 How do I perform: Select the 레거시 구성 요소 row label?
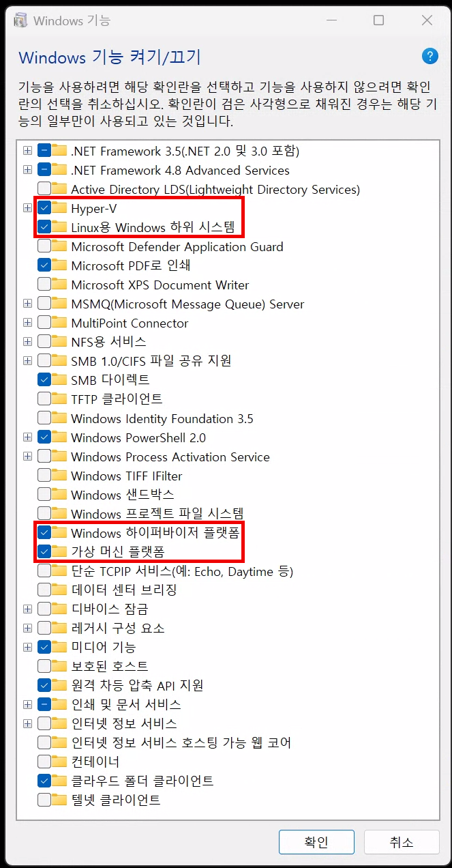pos(118,627)
